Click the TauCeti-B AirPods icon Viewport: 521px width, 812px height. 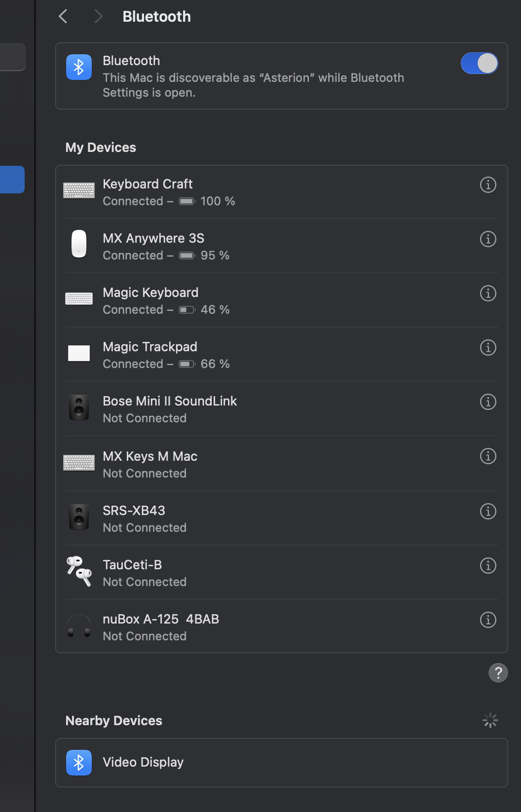coord(79,571)
